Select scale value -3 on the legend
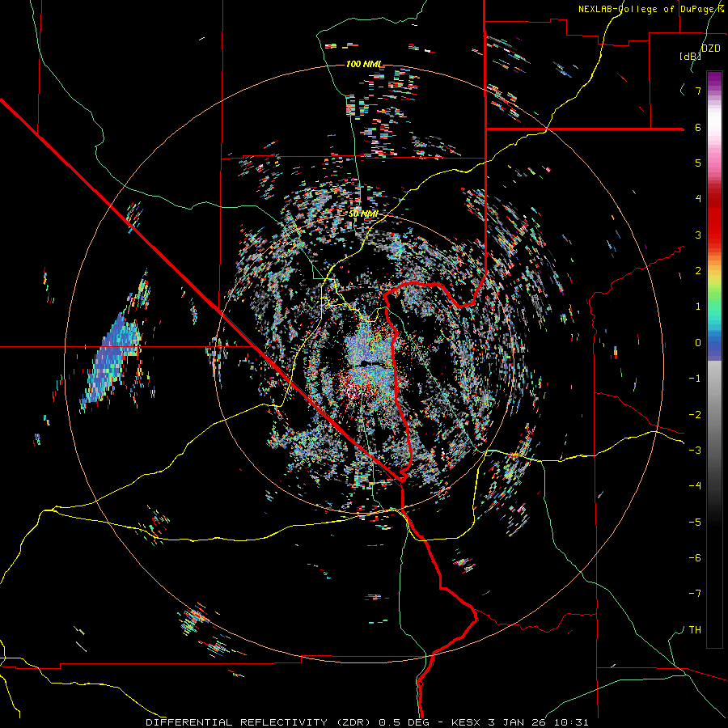Image resolution: width=728 pixels, height=728 pixels. click(695, 451)
